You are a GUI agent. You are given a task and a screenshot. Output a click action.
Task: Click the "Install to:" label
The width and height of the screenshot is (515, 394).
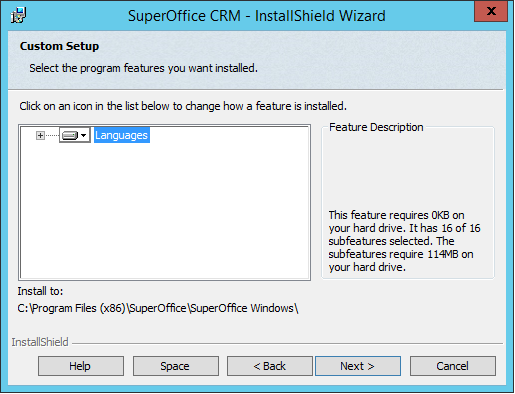[x=40, y=291]
